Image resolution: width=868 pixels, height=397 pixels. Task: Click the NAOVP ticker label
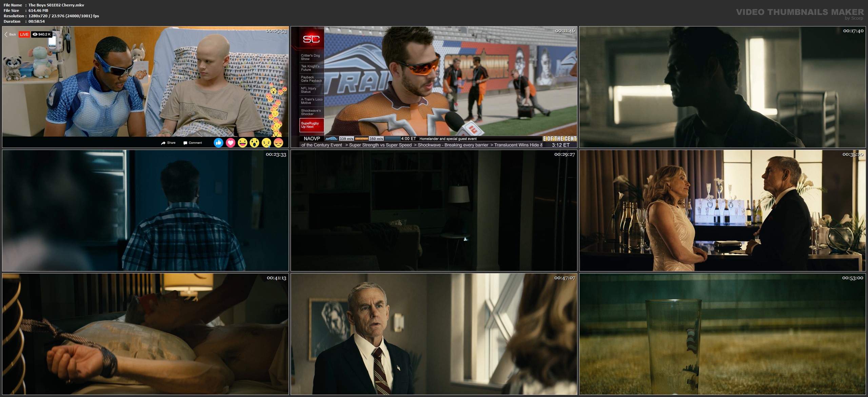pos(312,138)
